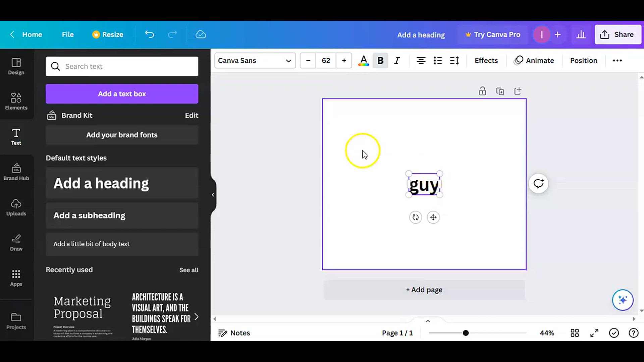Click Edit next to Brand Kit

pos(192,115)
